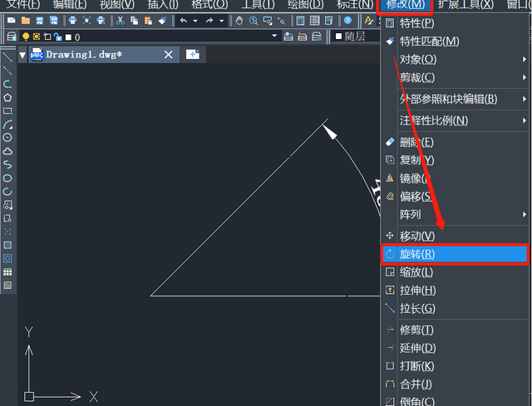The height and width of the screenshot is (406, 532).
Task: Open the 标注(N) menu
Action: (x=355, y=5)
